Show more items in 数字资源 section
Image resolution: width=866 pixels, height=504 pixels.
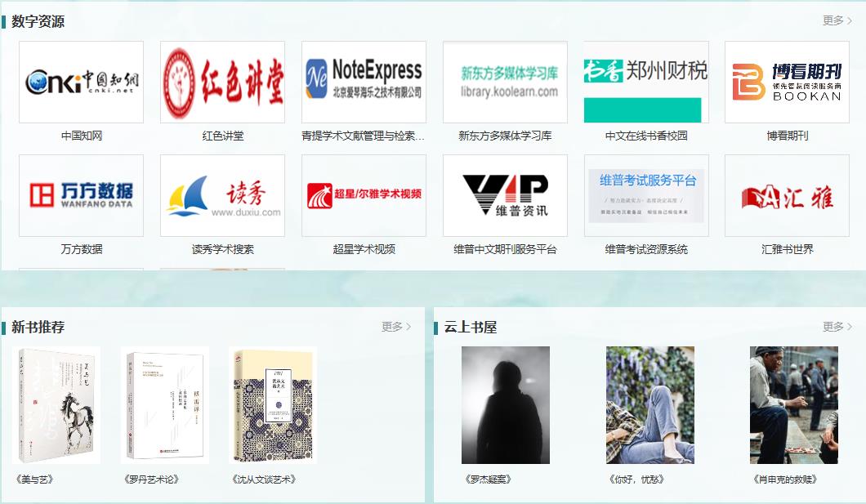(x=837, y=21)
